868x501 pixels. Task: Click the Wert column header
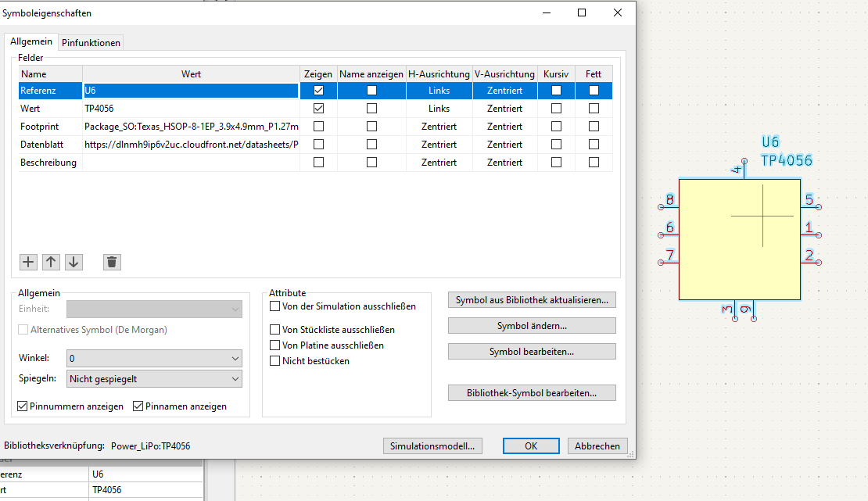[191, 74]
